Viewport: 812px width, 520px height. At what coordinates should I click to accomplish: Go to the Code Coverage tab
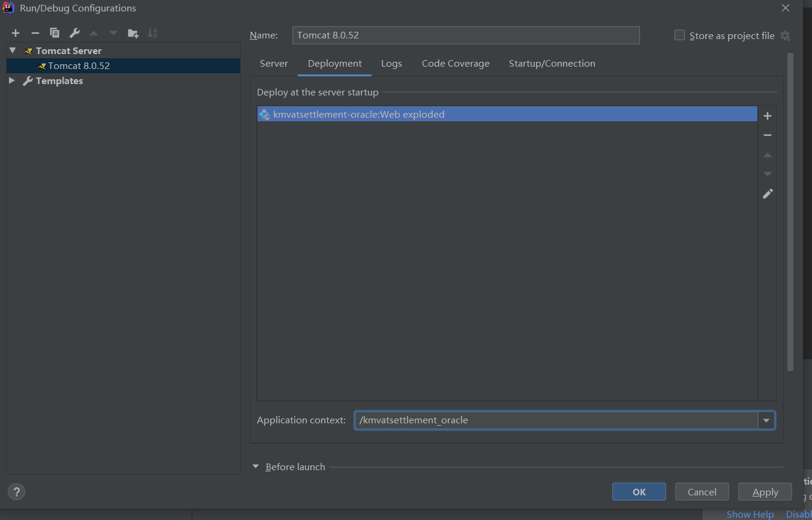pyautogui.click(x=456, y=64)
